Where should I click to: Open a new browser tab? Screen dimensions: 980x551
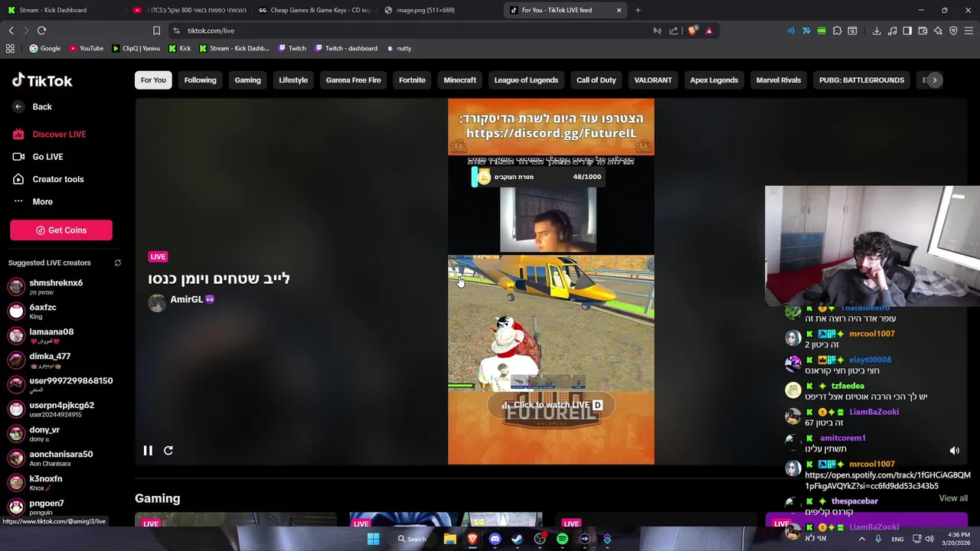tap(638, 10)
